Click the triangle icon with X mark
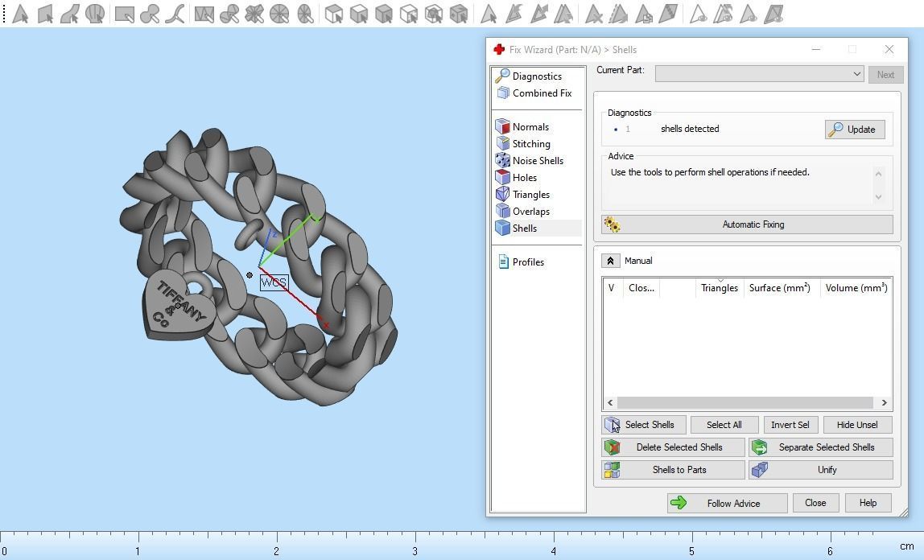Image resolution: width=924 pixels, height=560 pixels. click(593, 14)
